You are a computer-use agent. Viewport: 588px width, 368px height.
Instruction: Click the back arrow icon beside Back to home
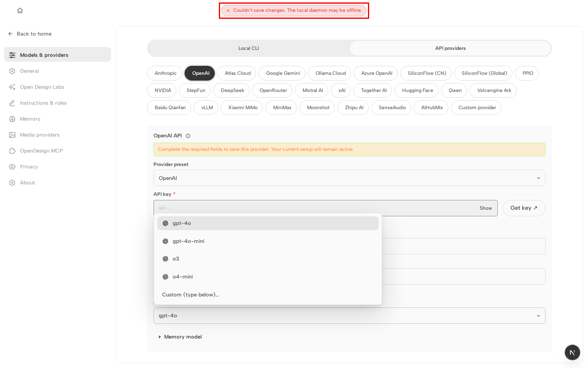point(11,34)
